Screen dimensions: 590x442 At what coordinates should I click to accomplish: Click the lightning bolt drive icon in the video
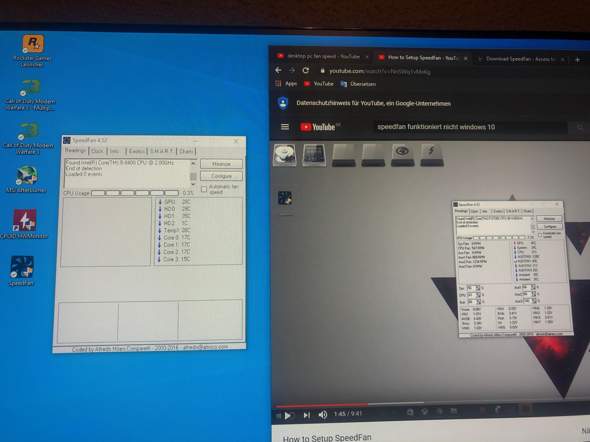432,155
